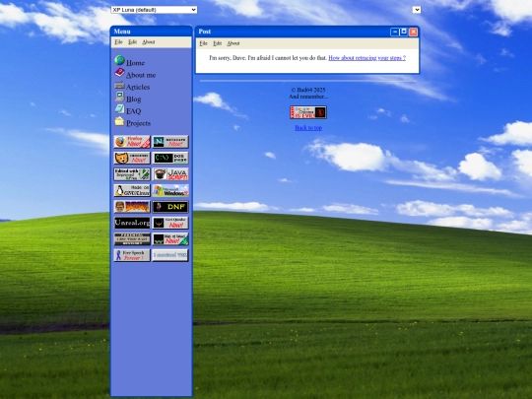The height and width of the screenshot is (399, 532).
Task: Click the computer icon beside Blog
Action: coord(119,97)
